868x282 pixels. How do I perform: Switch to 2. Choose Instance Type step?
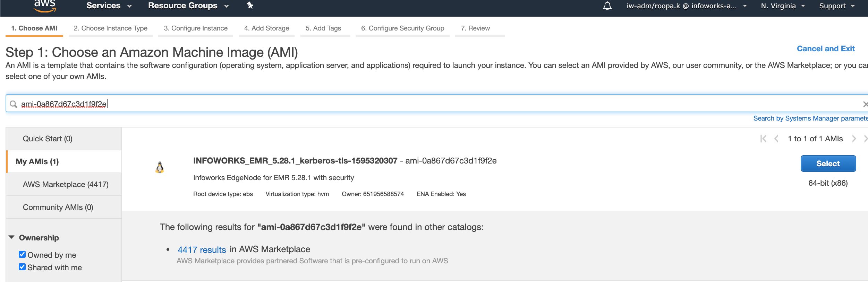110,28
